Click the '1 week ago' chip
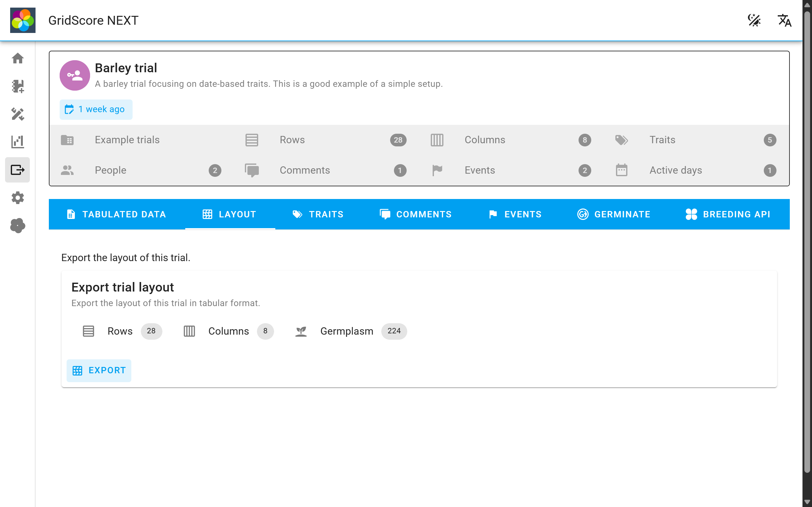Image resolution: width=812 pixels, height=507 pixels. pos(96,109)
